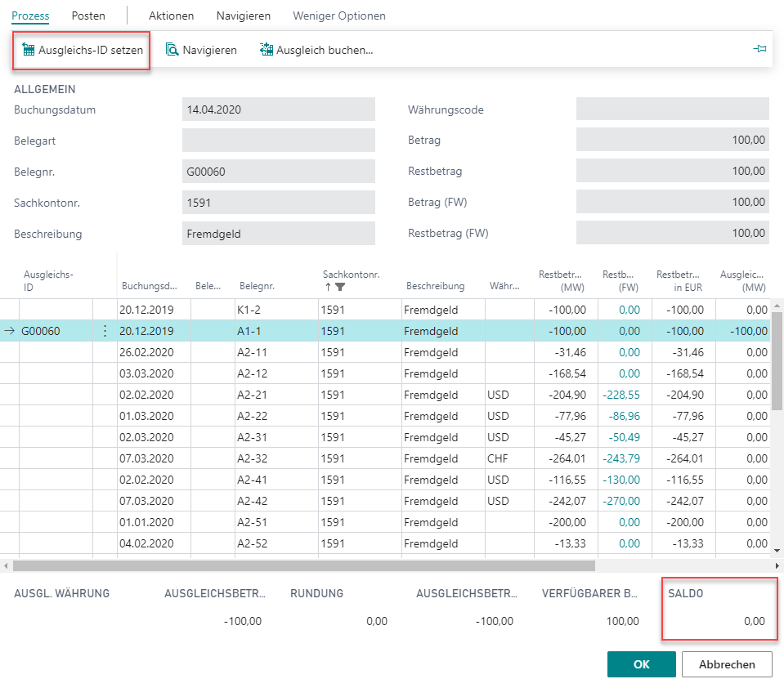Open the Restbetrag (FW) link -228,55
The image size is (784, 688).
pyautogui.click(x=621, y=395)
